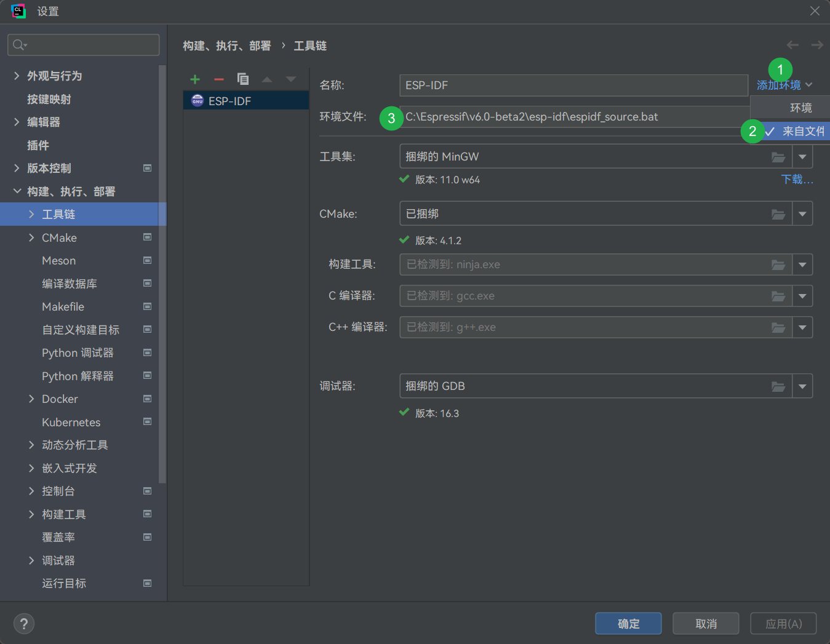This screenshot has width=830, height=644.
Task: Click the CLion logo in the title bar
Action: tap(18, 11)
